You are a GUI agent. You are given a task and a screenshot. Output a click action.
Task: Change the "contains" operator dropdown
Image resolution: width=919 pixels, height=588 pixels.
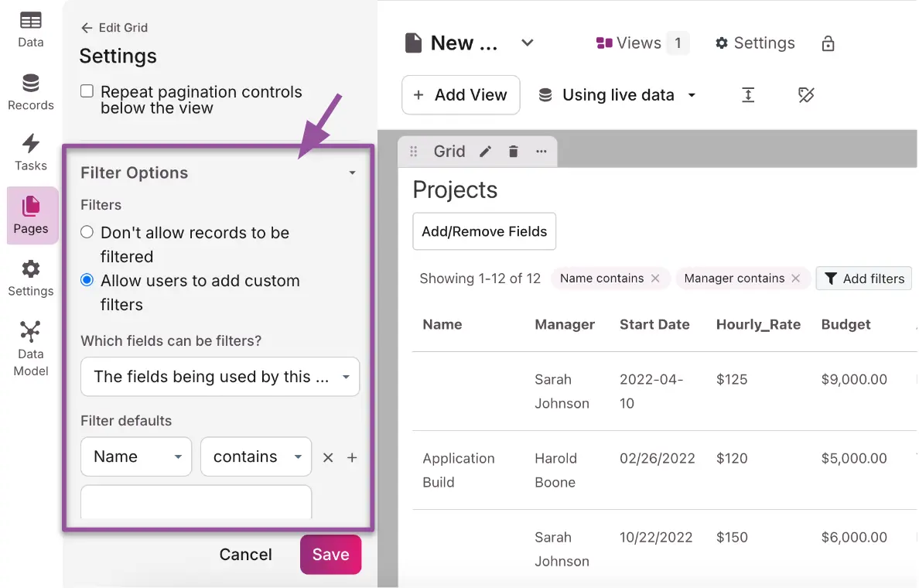pyautogui.click(x=256, y=457)
